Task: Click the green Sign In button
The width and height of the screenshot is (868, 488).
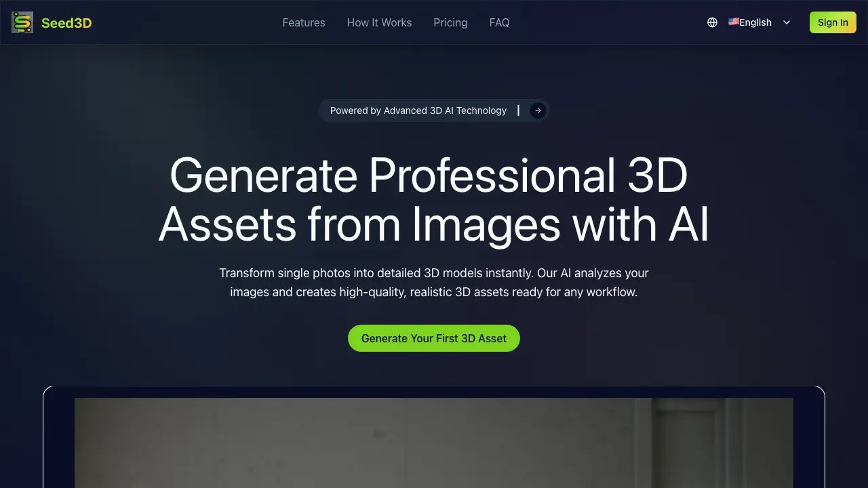Action: click(833, 22)
